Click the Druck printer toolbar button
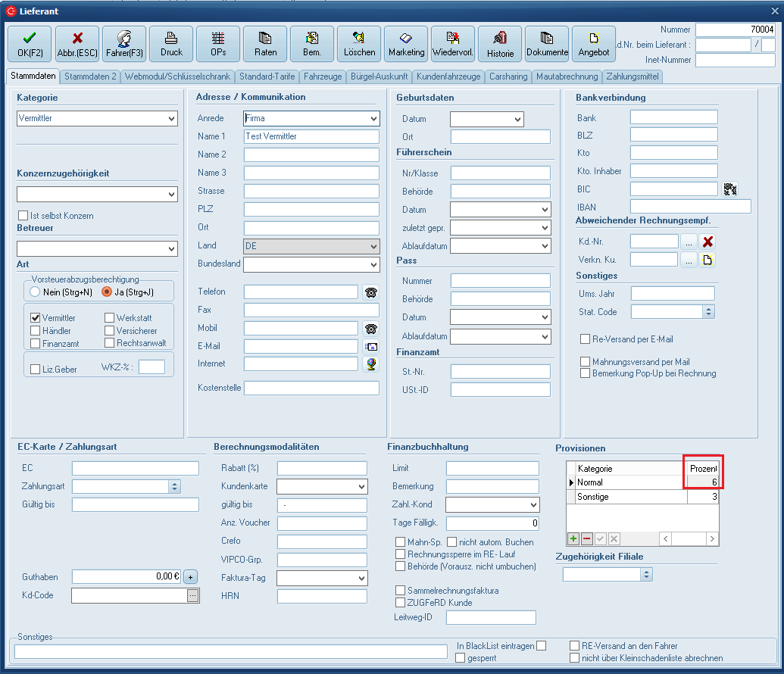 tap(171, 44)
